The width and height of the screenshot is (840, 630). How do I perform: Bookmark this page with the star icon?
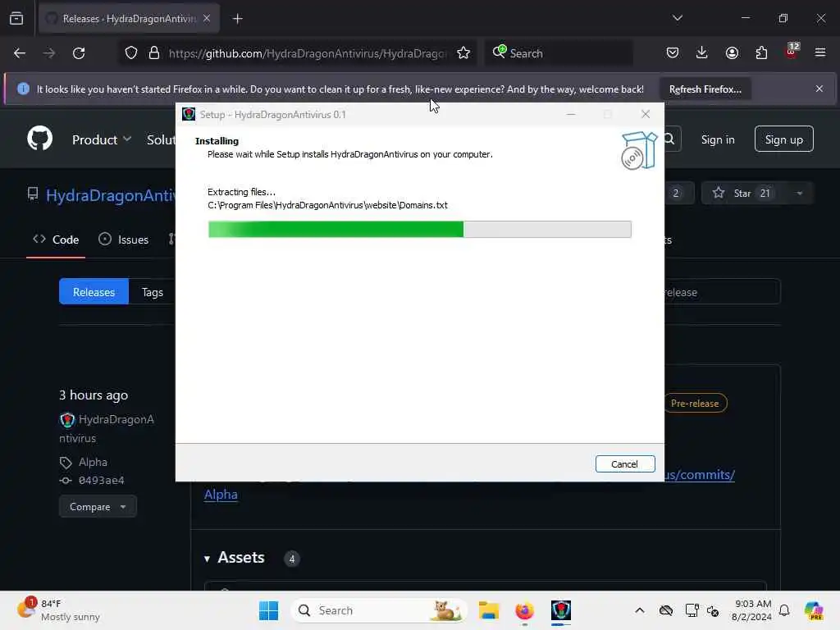pos(463,53)
